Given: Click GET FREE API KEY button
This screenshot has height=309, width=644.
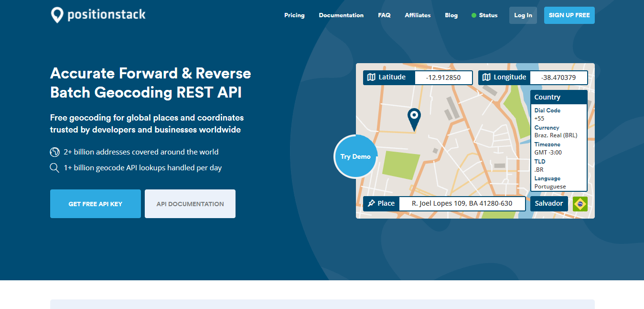Looking at the screenshot, I should tap(96, 204).
